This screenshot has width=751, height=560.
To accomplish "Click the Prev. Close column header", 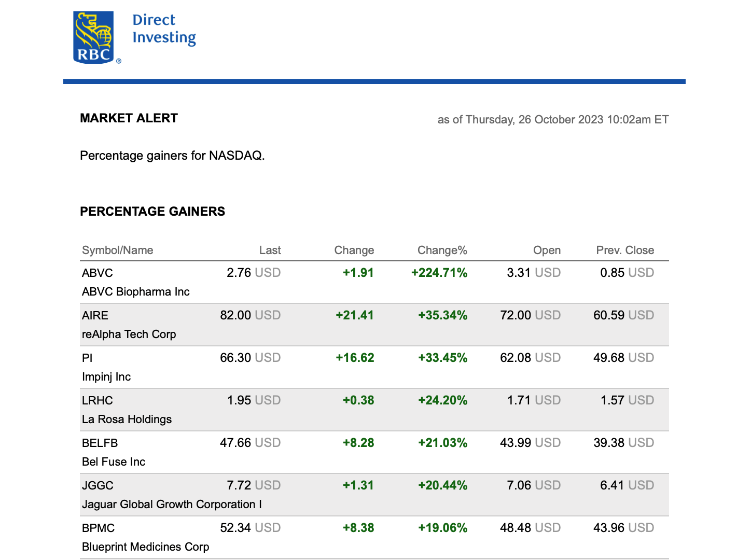I will click(x=625, y=250).
